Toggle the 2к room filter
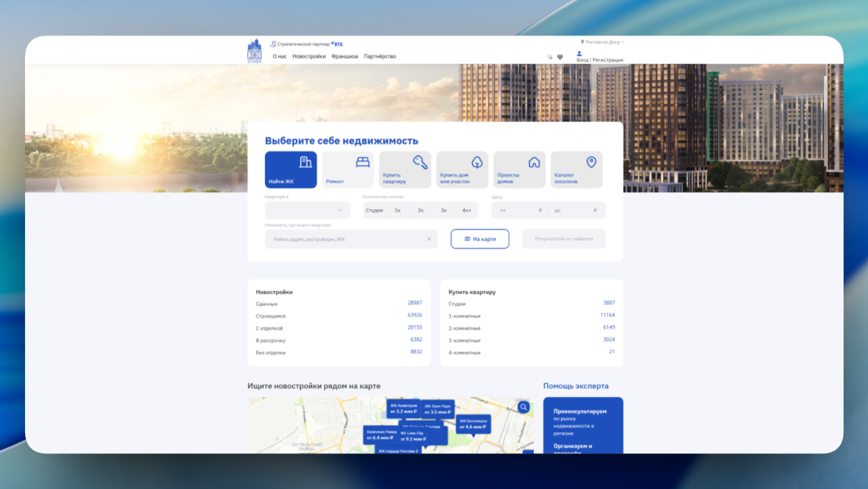 coord(421,211)
